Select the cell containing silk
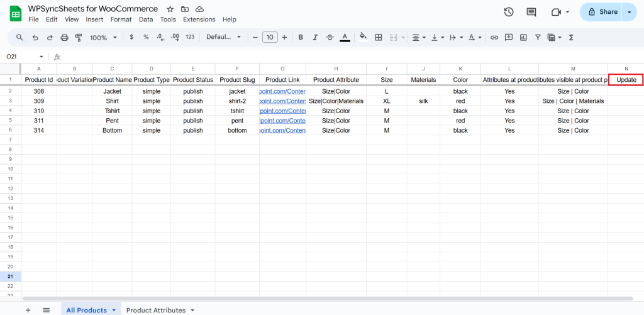 (x=423, y=101)
